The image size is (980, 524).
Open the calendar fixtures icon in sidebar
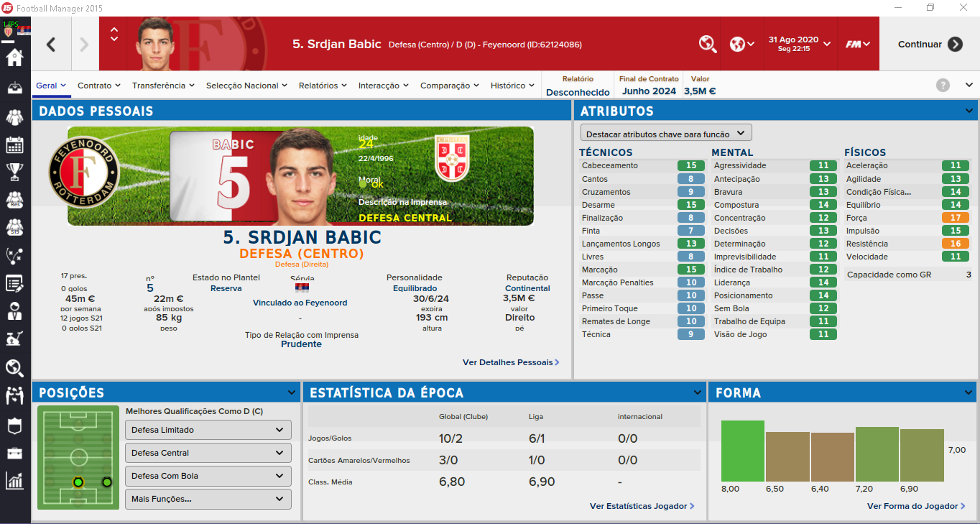point(14,144)
